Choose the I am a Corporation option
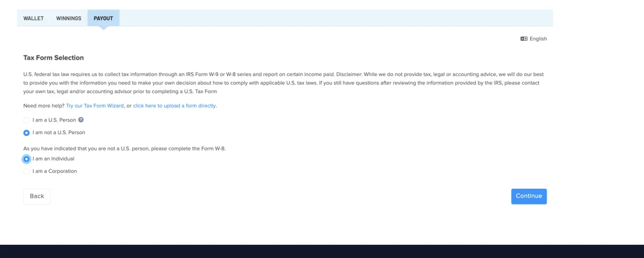 pos(26,171)
